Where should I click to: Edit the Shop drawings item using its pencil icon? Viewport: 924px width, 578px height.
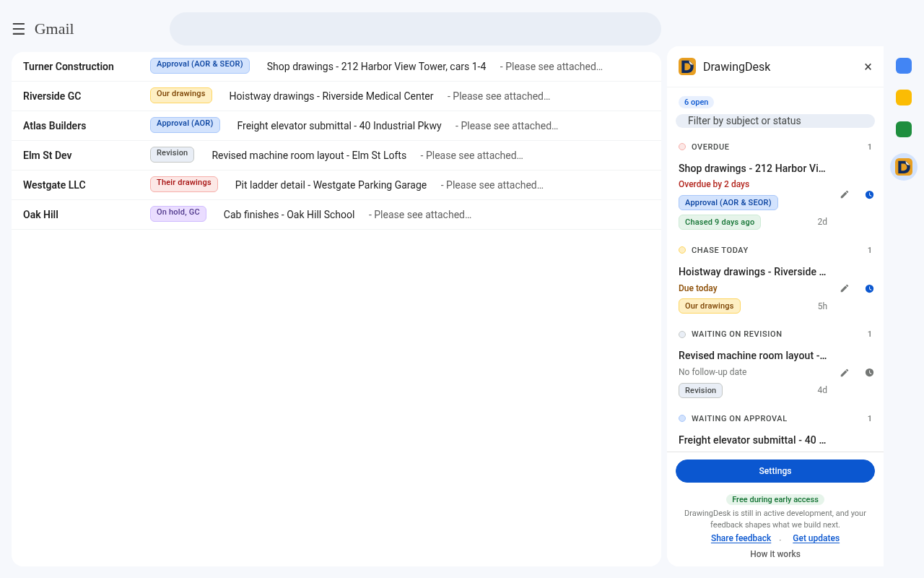pyautogui.click(x=845, y=194)
